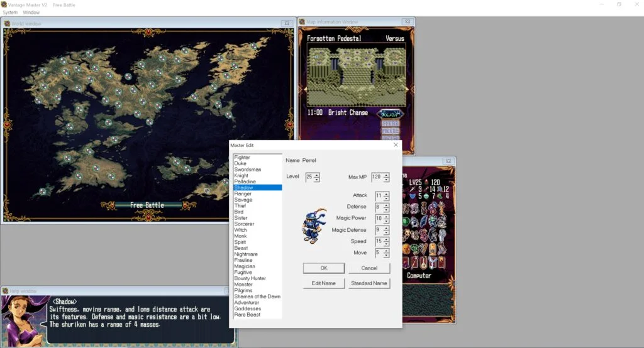Click the Computer label in player panel
Image resolution: width=644 pixels, height=348 pixels.
419,276
